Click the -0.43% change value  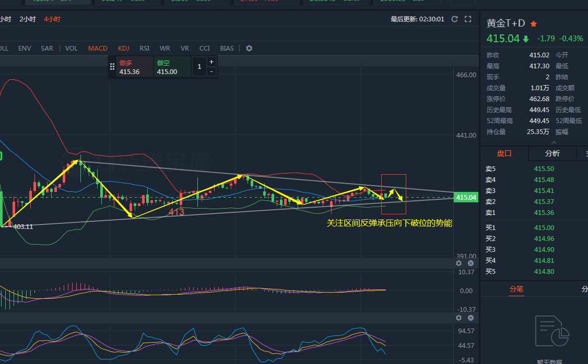pyautogui.click(x=571, y=39)
